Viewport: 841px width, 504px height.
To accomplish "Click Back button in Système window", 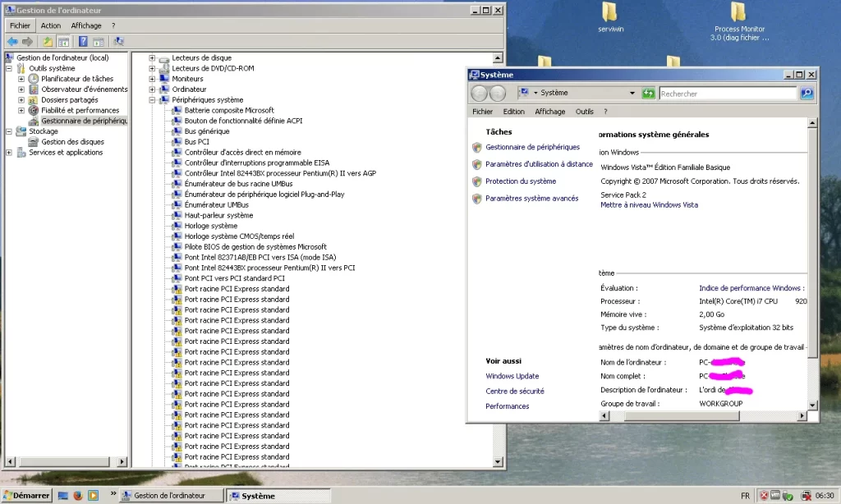I will [479, 94].
